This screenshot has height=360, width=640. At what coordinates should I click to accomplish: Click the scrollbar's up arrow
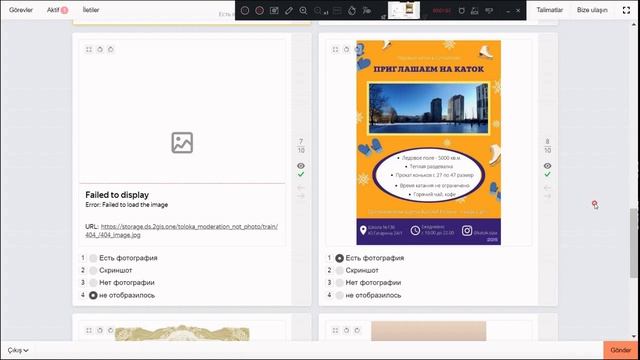coord(633,25)
